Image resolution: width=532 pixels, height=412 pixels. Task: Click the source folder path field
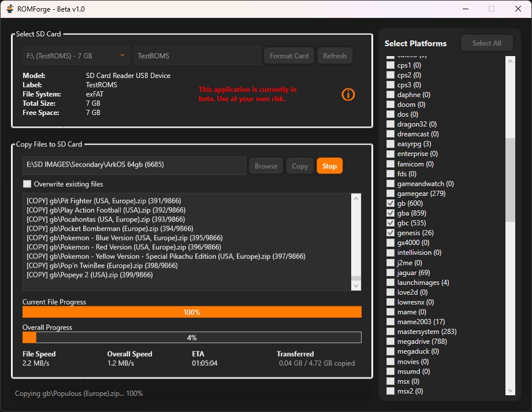(134, 165)
